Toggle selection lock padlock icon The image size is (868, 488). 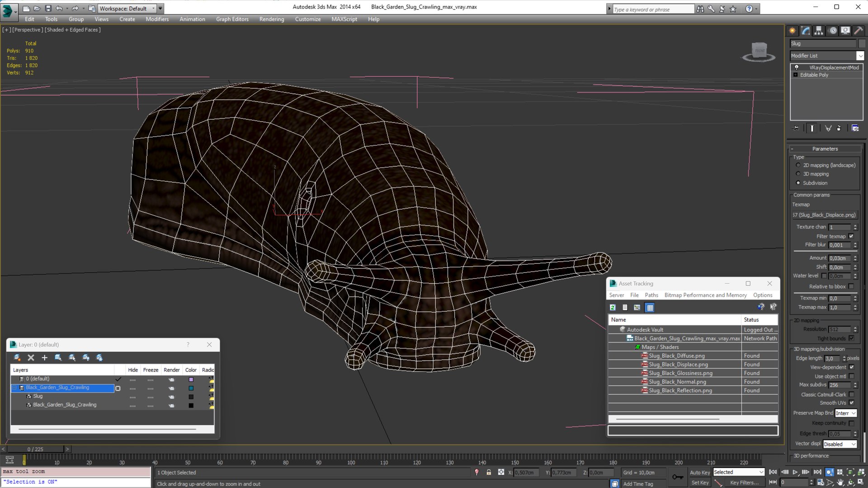(x=489, y=472)
